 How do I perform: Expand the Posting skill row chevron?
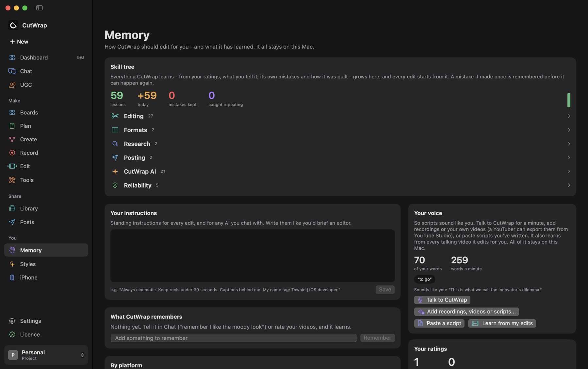point(569,158)
